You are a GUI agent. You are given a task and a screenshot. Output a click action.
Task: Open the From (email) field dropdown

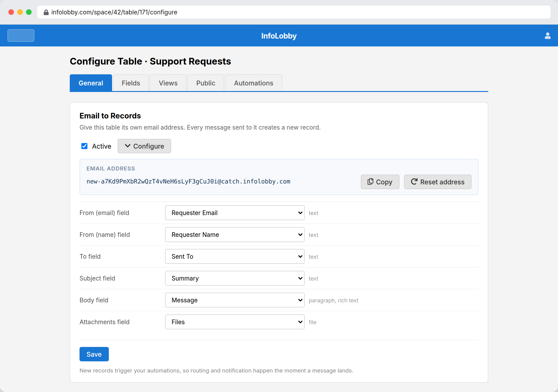coord(235,213)
